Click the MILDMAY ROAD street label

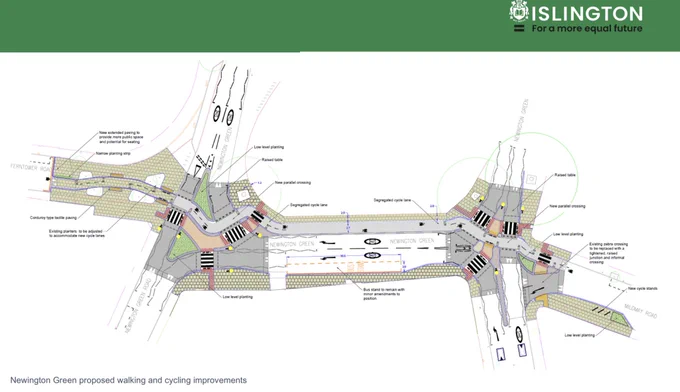pos(641,311)
